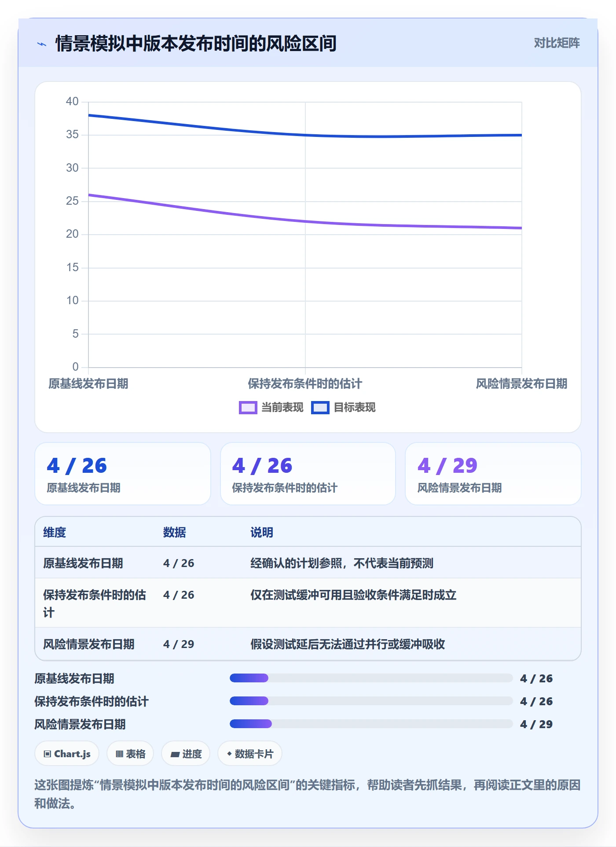The image size is (616, 847).
Task: Click description 假设测试延后无法通过并行或缓冲吸收
Action: [348, 644]
